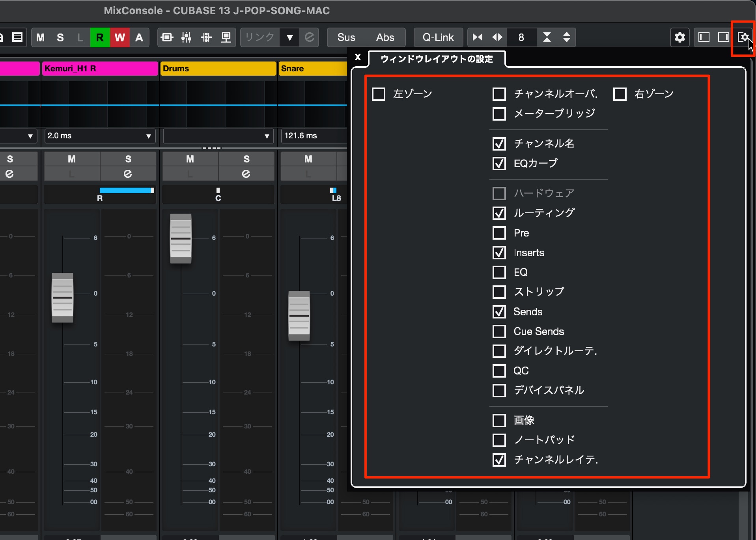
Task: Click the Sus link mode button
Action: 346,37
